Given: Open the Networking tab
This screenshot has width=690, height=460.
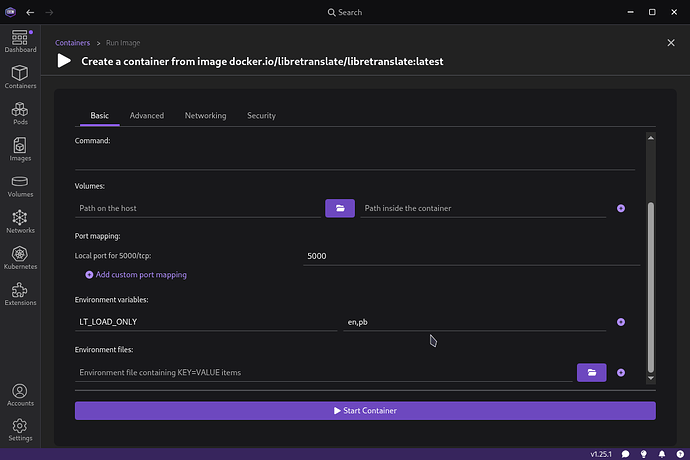Looking at the screenshot, I should tap(205, 116).
